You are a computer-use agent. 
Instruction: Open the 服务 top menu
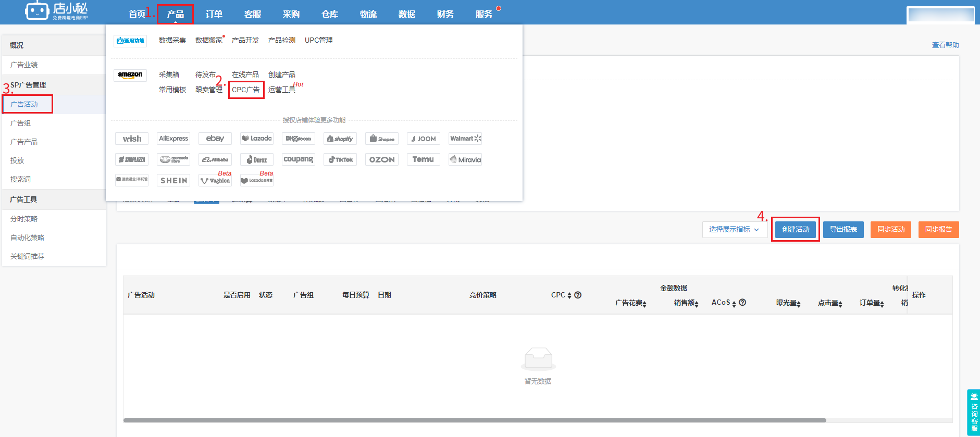click(x=484, y=14)
